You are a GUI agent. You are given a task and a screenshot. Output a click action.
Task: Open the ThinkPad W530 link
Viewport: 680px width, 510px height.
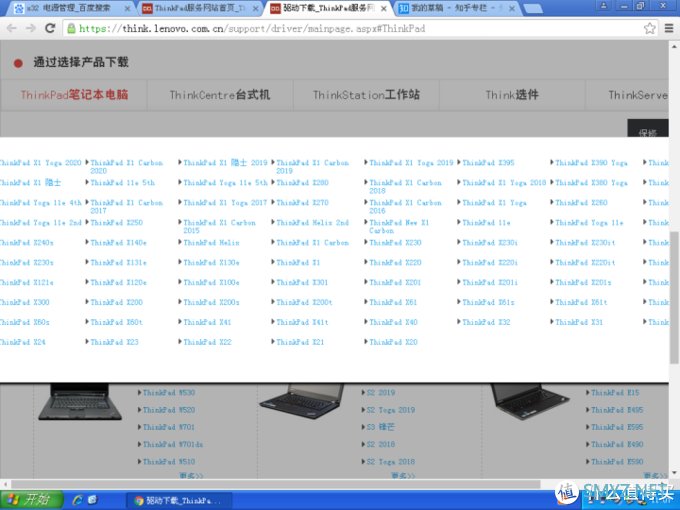tap(169, 392)
